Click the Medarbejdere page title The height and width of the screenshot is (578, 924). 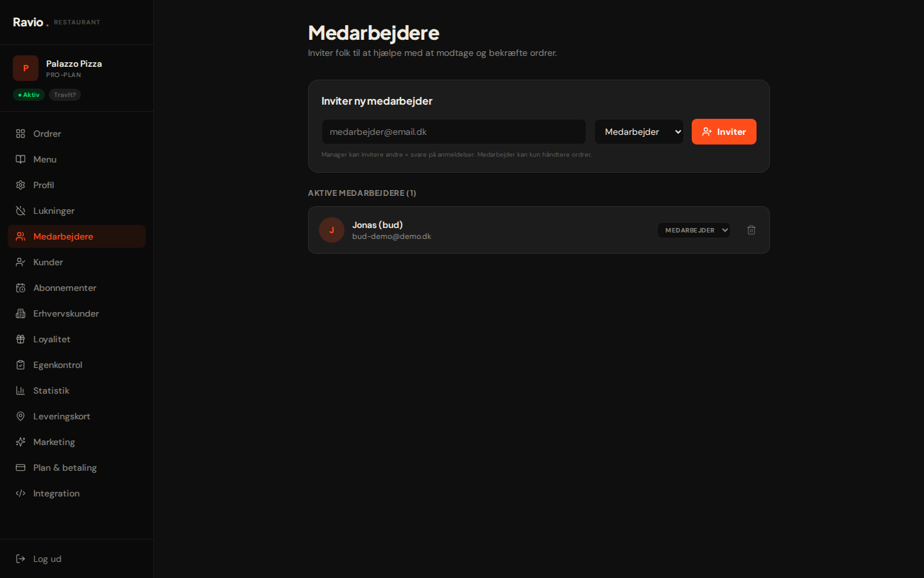pos(373,33)
